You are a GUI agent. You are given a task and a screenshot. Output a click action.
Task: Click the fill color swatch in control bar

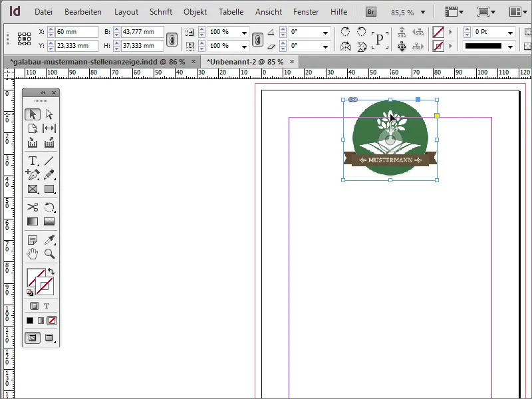pyautogui.click(x=438, y=32)
